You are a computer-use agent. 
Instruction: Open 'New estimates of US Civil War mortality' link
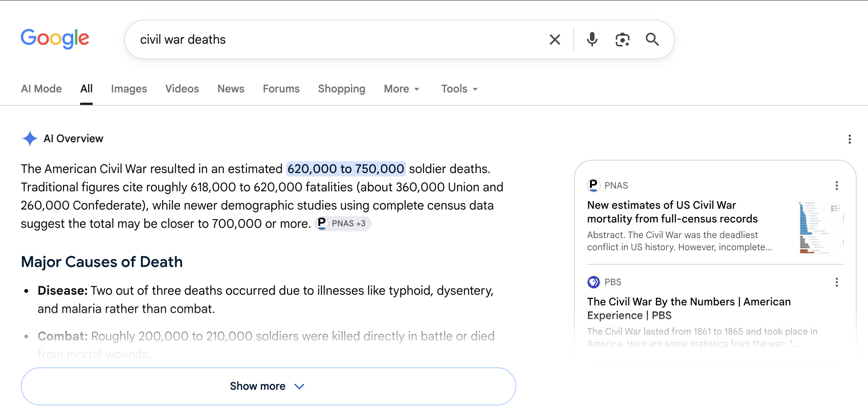coord(672,212)
